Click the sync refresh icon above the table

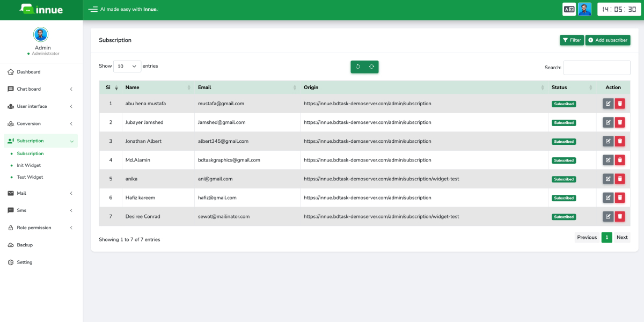(371, 67)
